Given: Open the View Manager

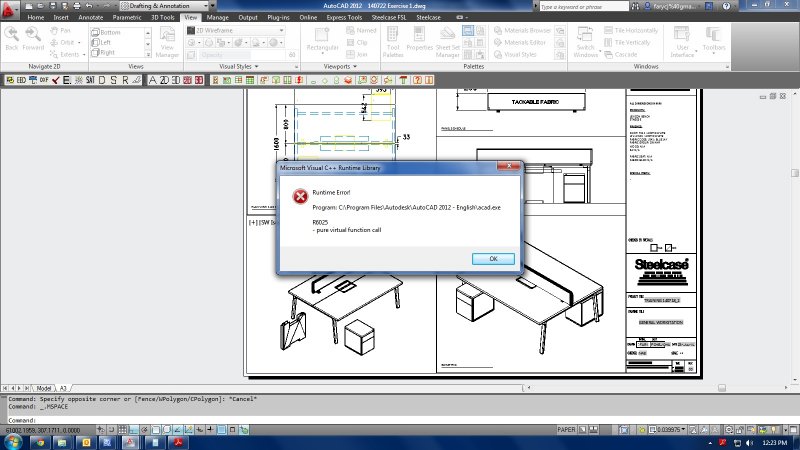Looking at the screenshot, I should point(167,41).
